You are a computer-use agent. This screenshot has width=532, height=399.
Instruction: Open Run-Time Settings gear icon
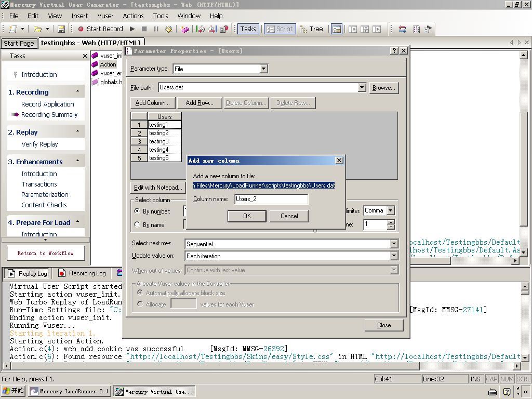[168, 29]
